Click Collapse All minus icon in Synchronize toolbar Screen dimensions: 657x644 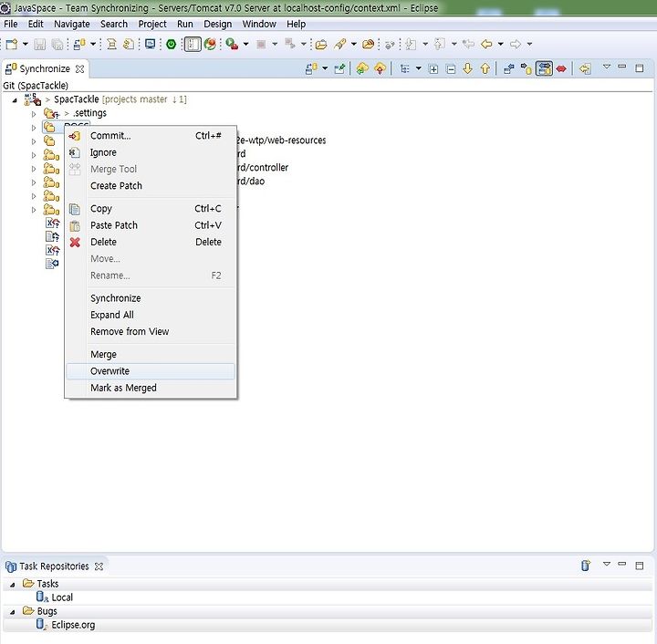451,69
